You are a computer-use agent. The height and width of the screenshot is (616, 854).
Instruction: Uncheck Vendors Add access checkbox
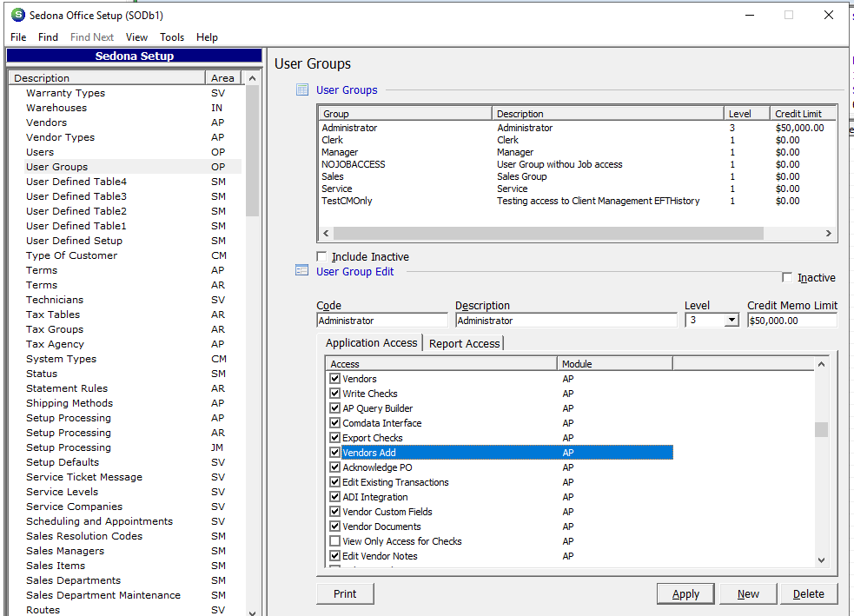pyautogui.click(x=335, y=452)
